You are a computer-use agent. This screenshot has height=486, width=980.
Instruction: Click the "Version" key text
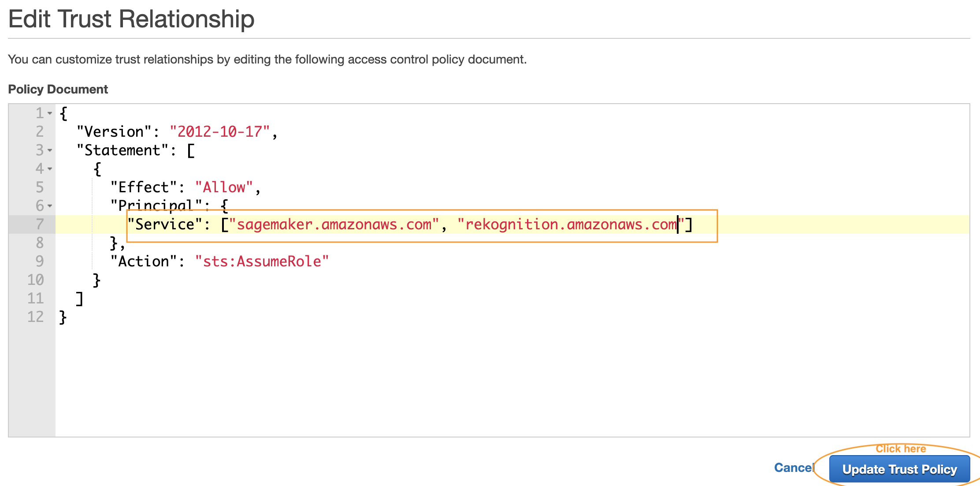[114, 132]
